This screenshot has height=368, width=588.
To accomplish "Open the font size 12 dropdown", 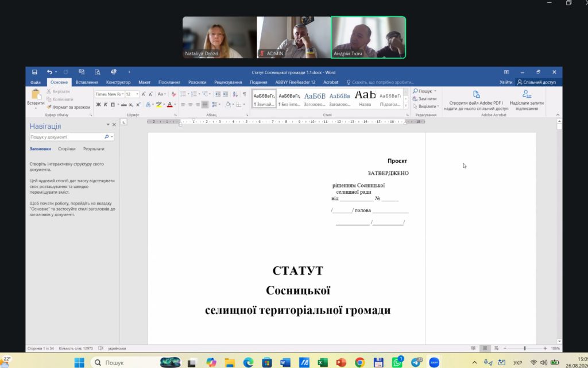I will pyautogui.click(x=137, y=94).
